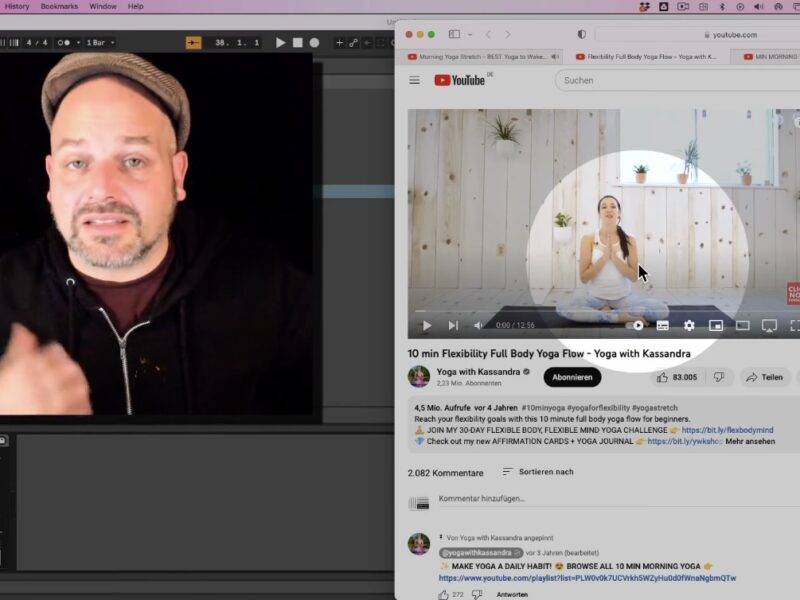Open the Bookmarks menu in menu bar
Image resolution: width=800 pixels, height=600 pixels.
(x=59, y=6)
